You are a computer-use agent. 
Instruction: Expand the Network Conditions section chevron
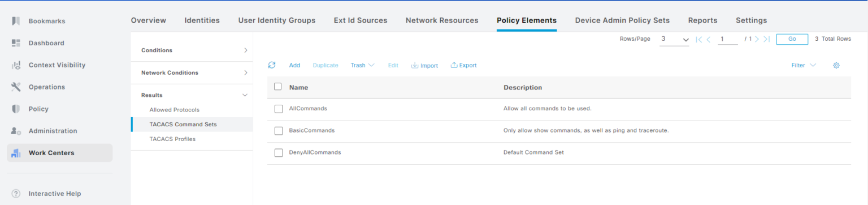click(245, 72)
